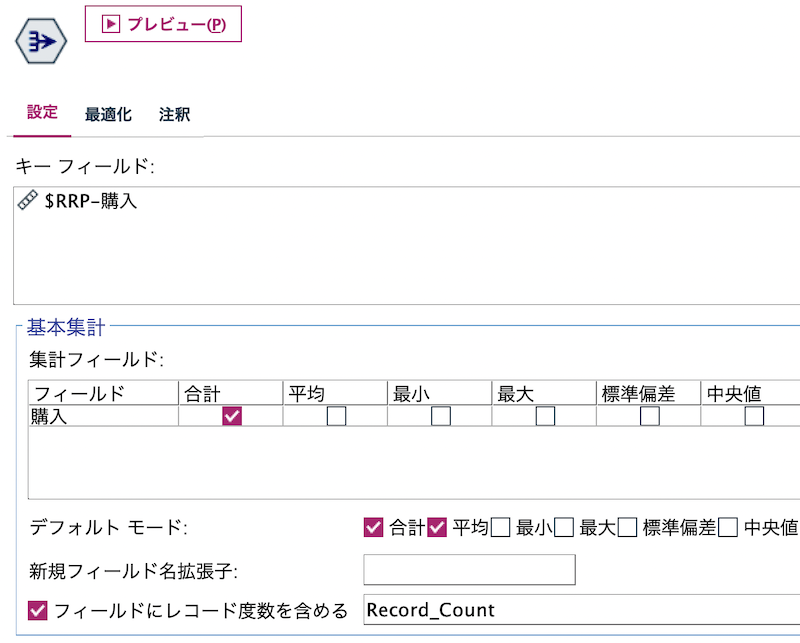Check 中央値 for the 購入 row
Image resolution: width=800 pixels, height=643 pixels.
point(754,415)
